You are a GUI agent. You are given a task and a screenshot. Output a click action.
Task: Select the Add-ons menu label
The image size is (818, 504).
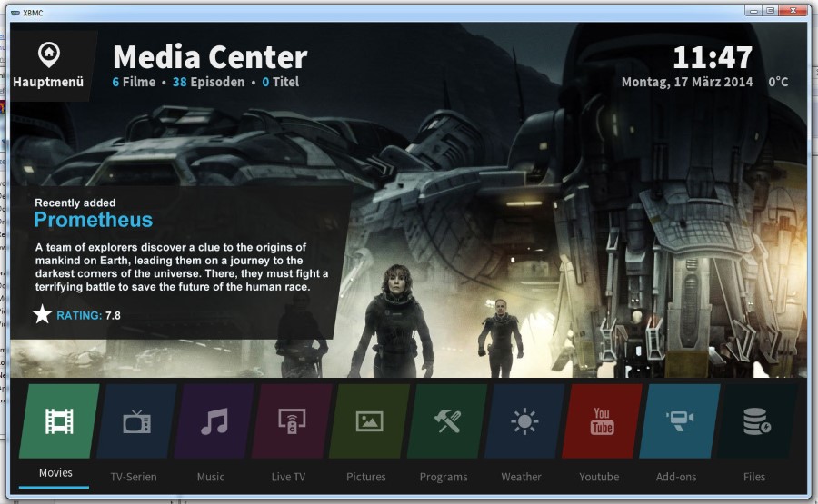tap(676, 477)
